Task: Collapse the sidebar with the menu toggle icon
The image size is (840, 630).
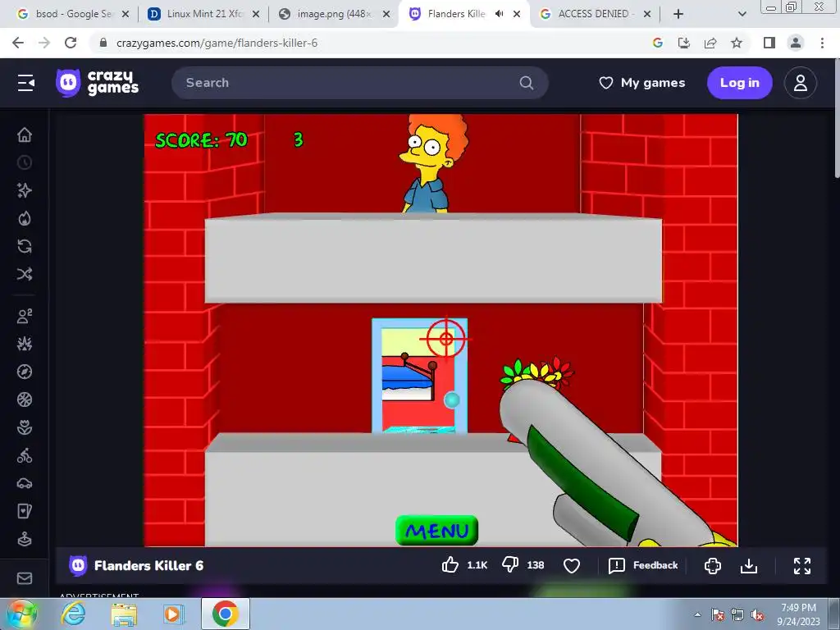Action: coord(25,83)
